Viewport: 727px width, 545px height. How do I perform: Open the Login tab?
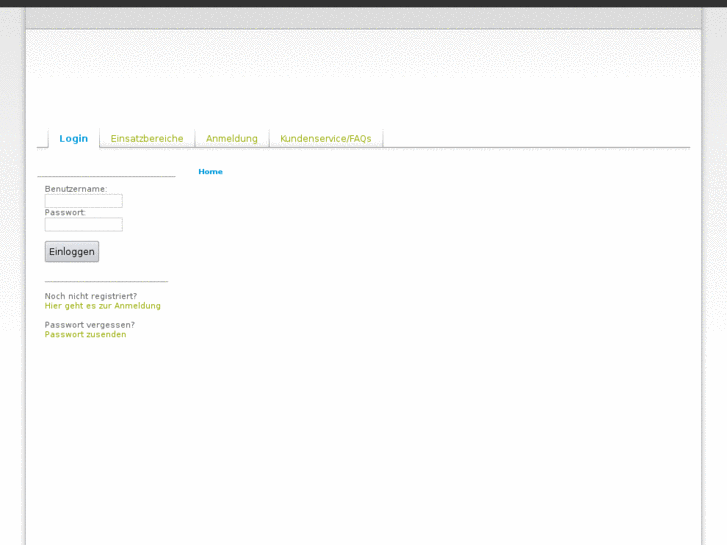(73, 139)
